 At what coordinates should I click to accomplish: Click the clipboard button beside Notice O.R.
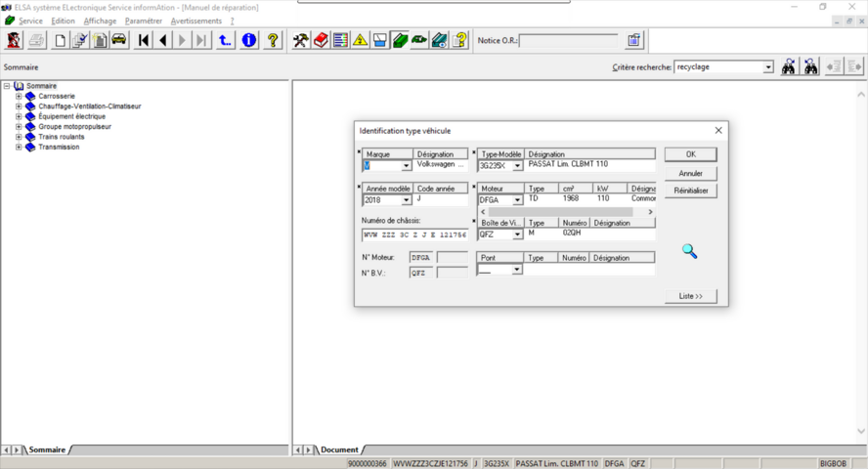pos(633,40)
